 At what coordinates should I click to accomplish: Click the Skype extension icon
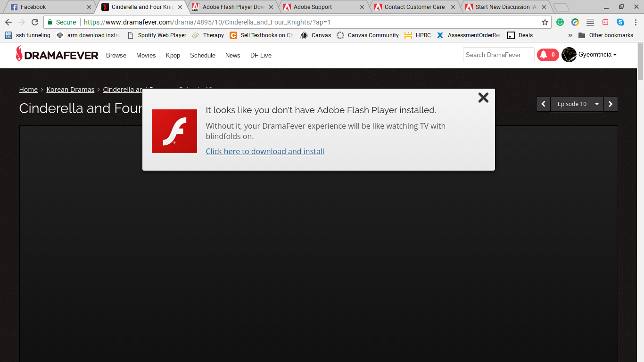point(620,22)
